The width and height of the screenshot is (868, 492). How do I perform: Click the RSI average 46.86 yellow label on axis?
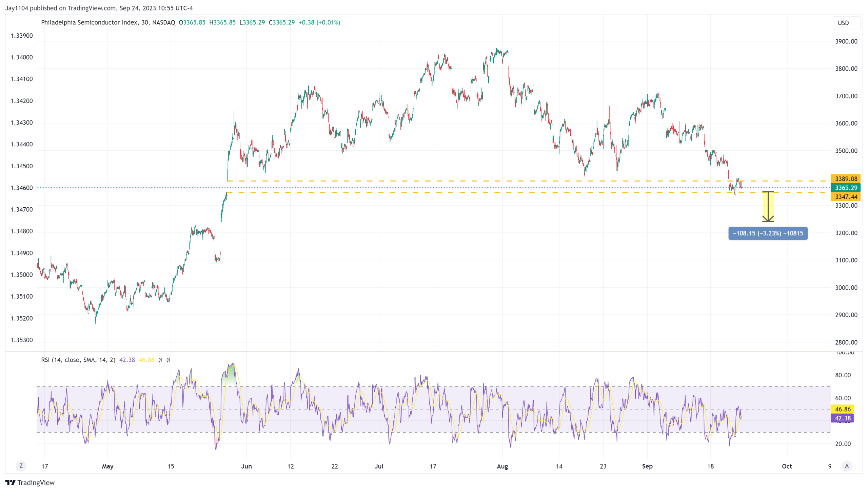(x=842, y=409)
